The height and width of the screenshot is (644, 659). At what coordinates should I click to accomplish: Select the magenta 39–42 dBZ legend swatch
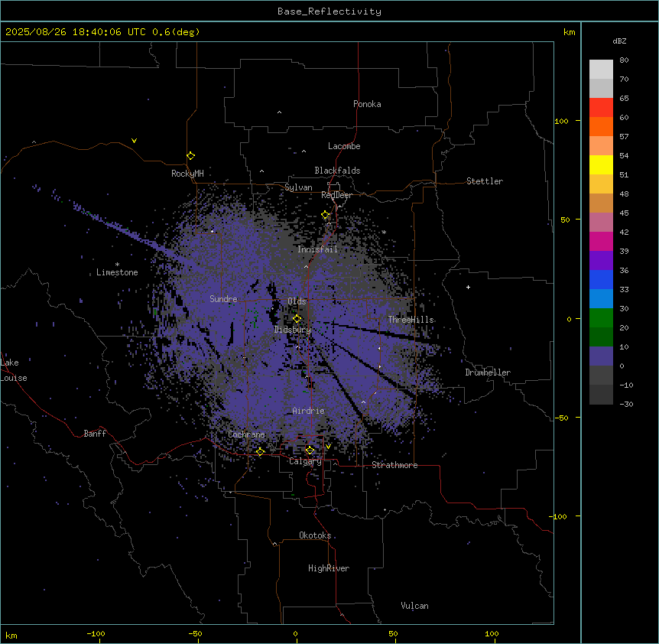click(x=601, y=241)
